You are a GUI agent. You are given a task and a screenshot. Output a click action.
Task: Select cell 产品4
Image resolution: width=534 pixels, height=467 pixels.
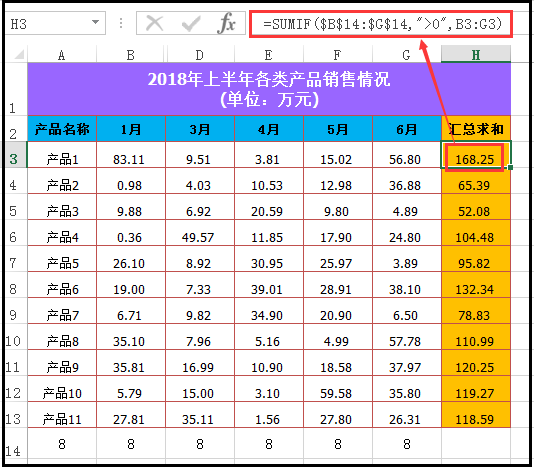62,233
